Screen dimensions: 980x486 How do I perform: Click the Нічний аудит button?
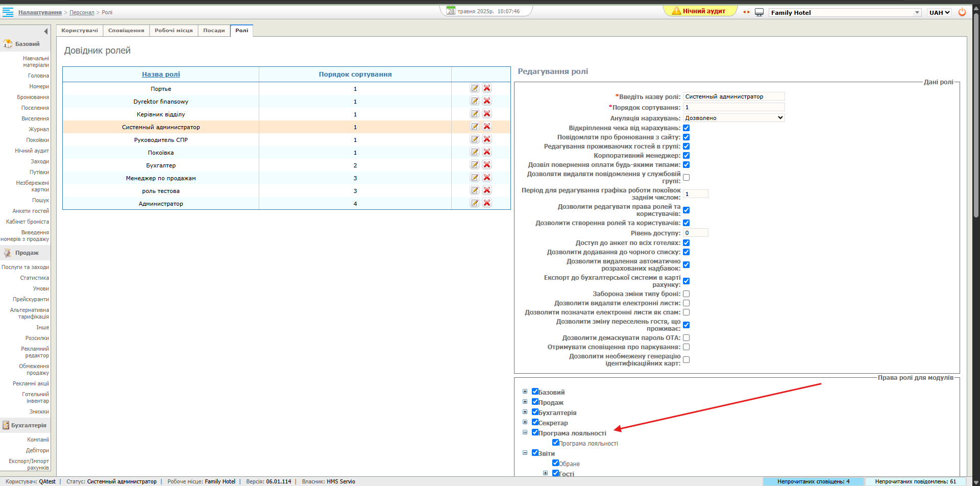coord(699,11)
